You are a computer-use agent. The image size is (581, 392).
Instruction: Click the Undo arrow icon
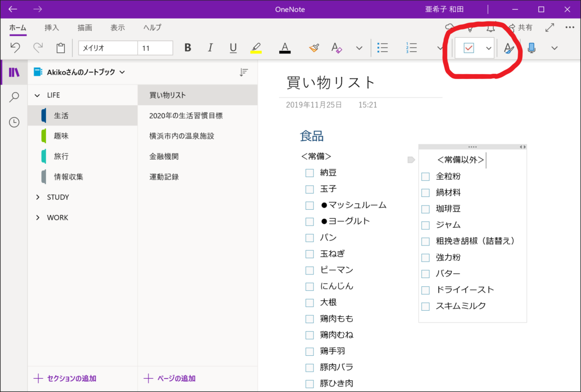tap(15, 48)
